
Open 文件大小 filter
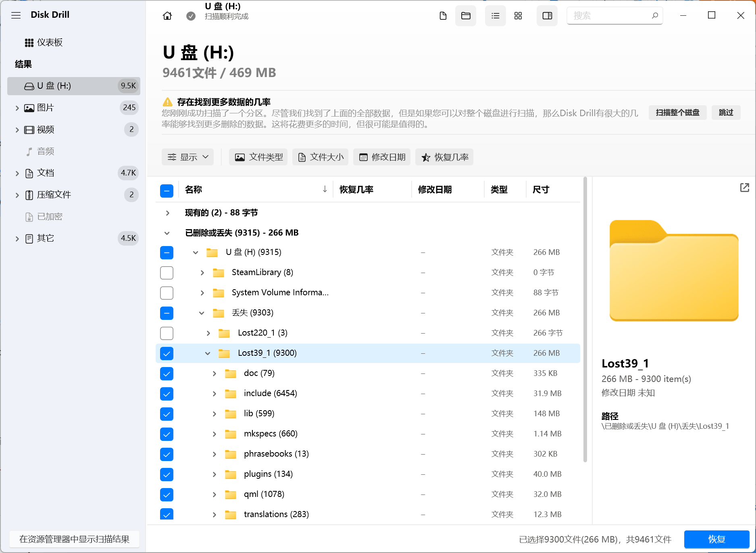point(321,157)
